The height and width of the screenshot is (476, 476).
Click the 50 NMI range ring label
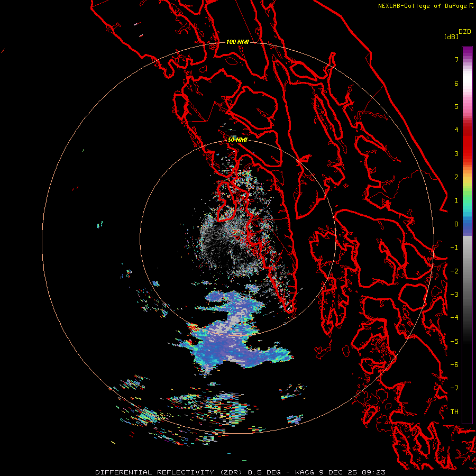coord(237,140)
